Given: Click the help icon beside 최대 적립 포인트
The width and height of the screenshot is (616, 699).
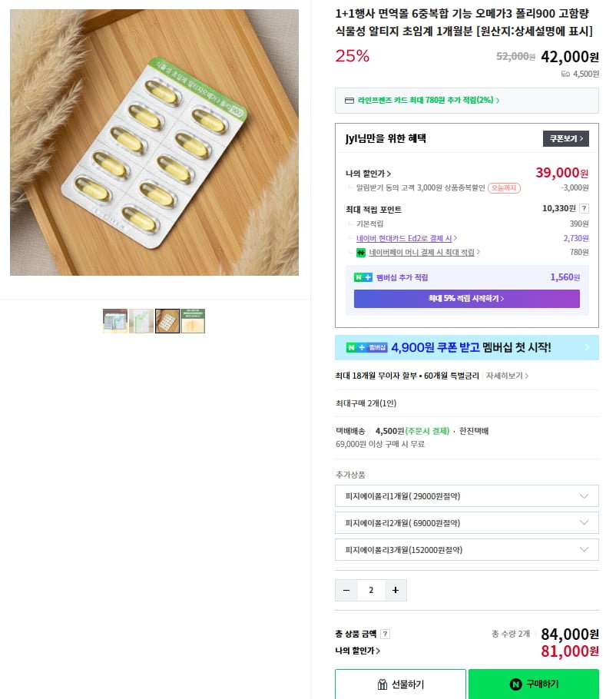Looking at the screenshot, I should click(584, 208).
